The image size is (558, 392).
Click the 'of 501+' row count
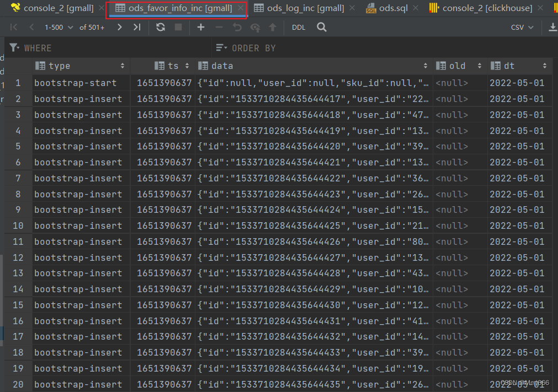tap(92, 27)
